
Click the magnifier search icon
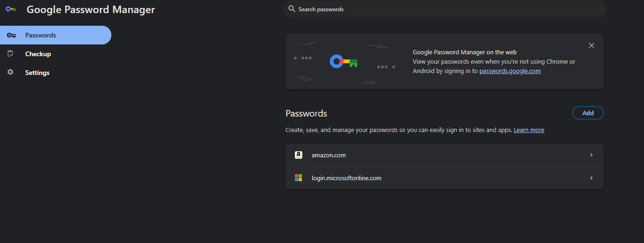(292, 9)
